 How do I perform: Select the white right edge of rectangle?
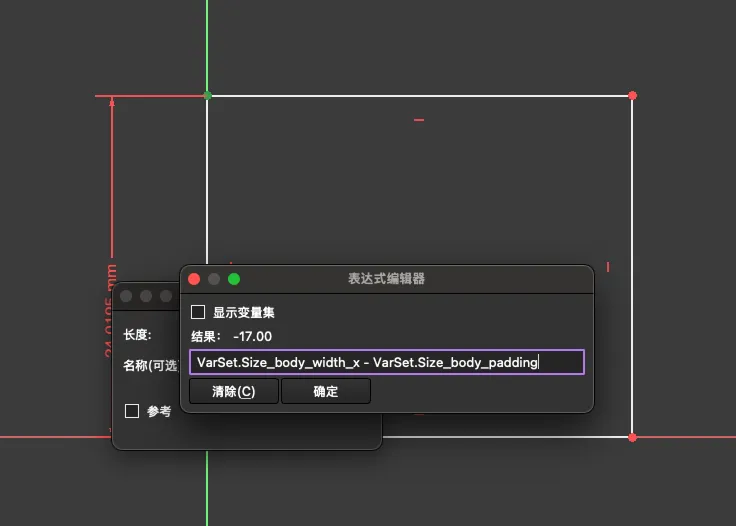point(632,200)
